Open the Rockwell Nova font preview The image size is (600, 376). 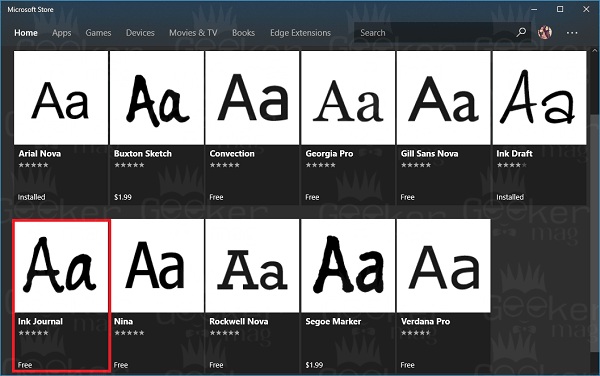pyautogui.click(x=252, y=266)
